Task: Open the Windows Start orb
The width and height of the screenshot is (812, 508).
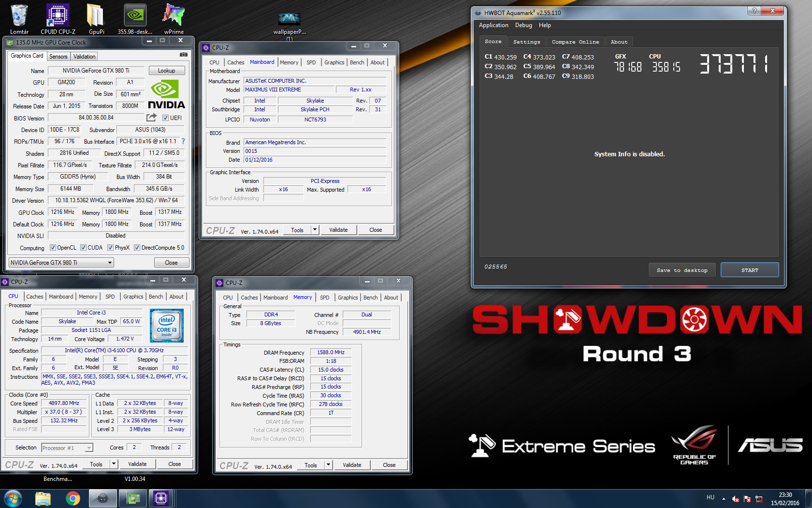Action: coord(13,498)
